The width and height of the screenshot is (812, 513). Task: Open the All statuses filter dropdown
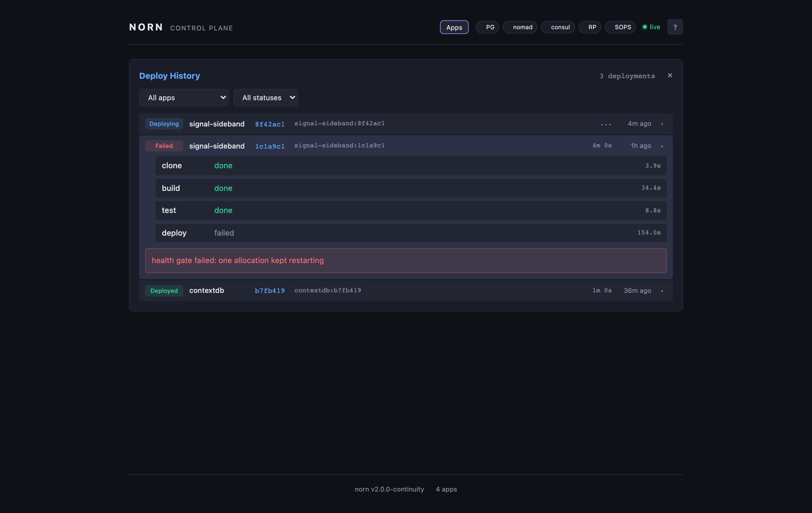(x=265, y=98)
